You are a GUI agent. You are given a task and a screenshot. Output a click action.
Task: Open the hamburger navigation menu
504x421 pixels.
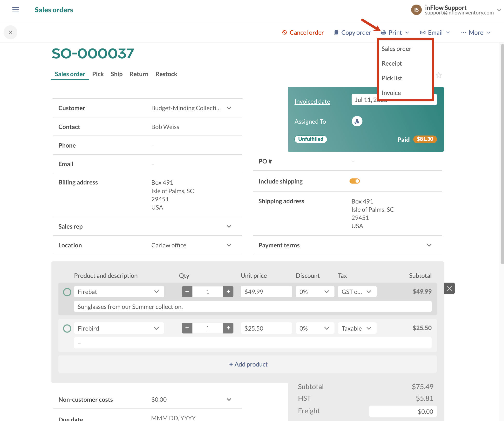tap(16, 10)
